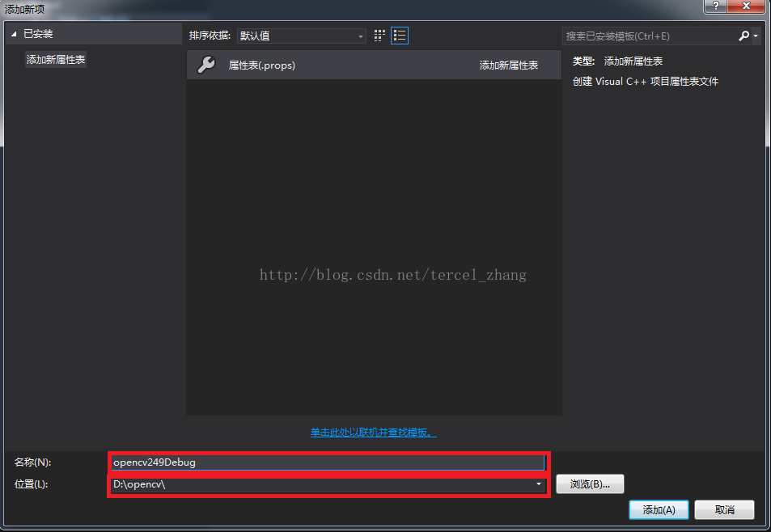This screenshot has width=771, height=532.
Task: Collapse the 已安装 tree node
Action: 14,34
